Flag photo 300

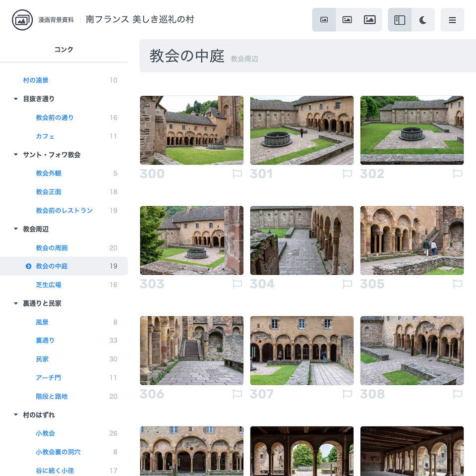point(237,174)
